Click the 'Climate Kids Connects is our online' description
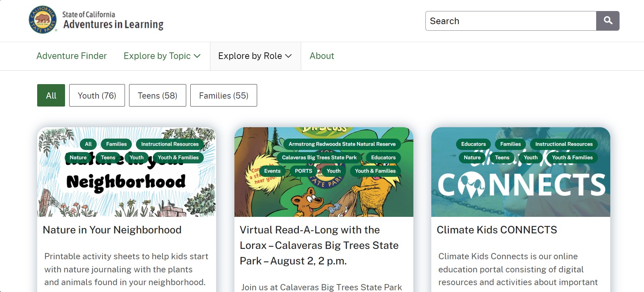Viewport: 644px width, 292px height. [x=518, y=269]
